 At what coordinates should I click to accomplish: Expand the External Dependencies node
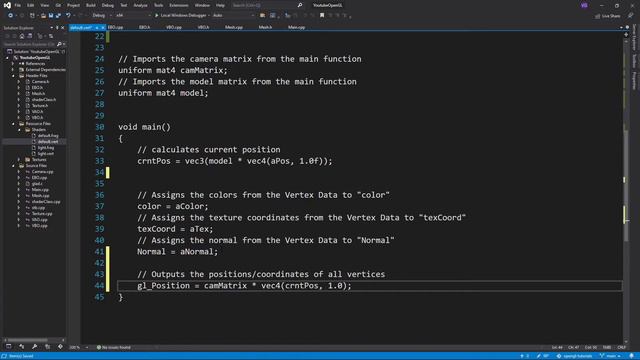click(13, 70)
